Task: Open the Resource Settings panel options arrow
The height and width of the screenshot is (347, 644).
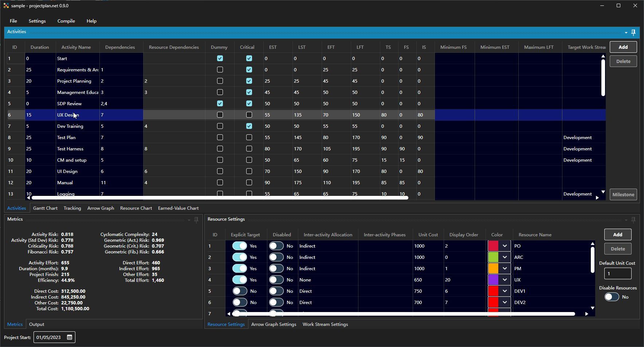Action: (626, 220)
